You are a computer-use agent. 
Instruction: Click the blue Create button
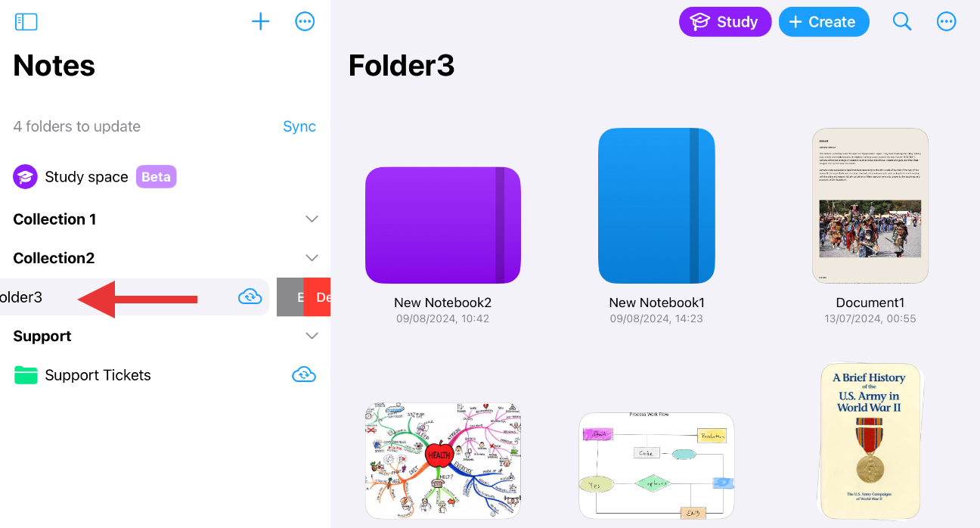[x=824, y=22]
